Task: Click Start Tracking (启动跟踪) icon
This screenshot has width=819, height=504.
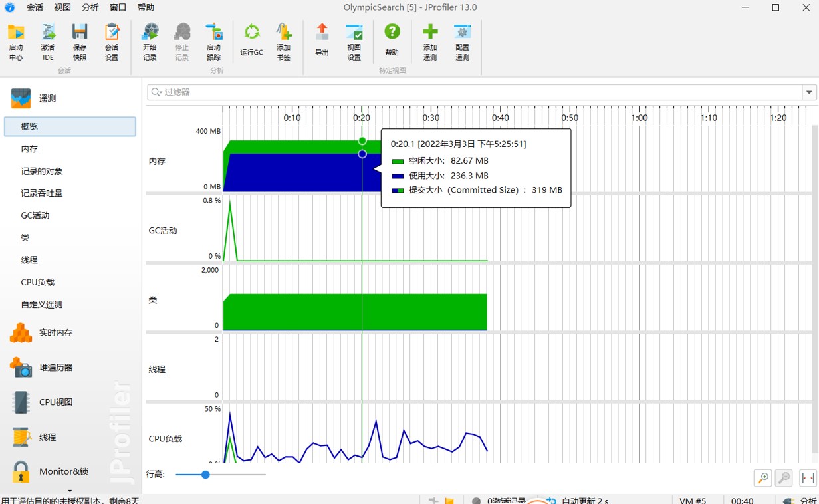Action: (x=214, y=42)
